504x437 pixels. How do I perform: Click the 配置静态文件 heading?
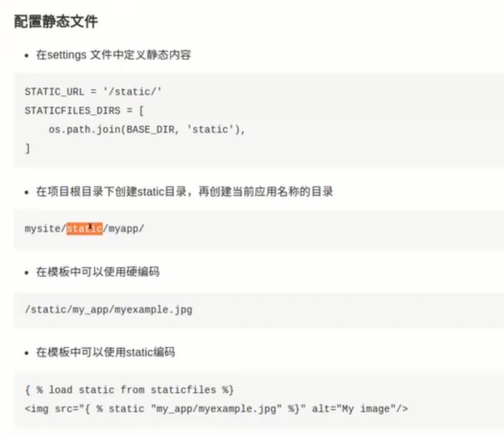(x=56, y=22)
